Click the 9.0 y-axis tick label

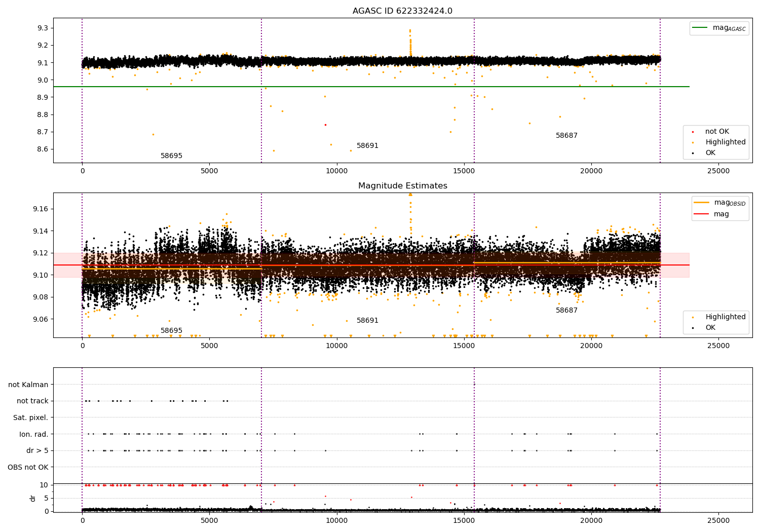(x=43, y=80)
